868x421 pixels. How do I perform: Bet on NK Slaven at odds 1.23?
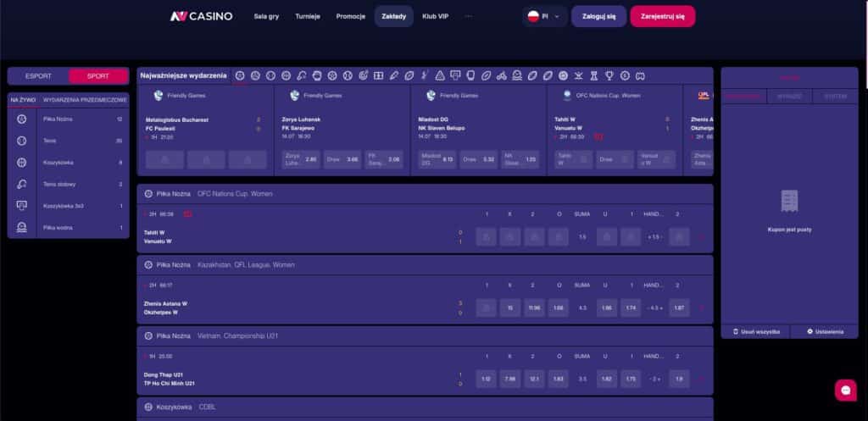(520, 159)
